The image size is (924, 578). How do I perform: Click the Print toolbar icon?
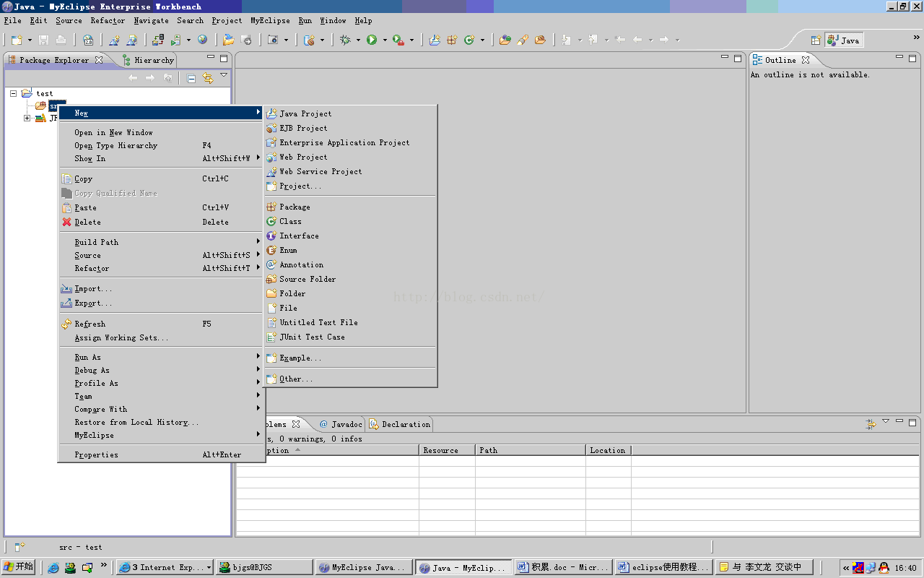point(61,40)
